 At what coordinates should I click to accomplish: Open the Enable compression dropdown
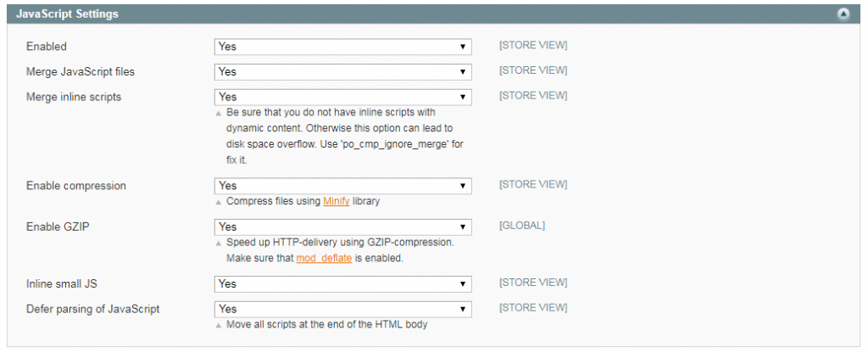click(x=342, y=186)
